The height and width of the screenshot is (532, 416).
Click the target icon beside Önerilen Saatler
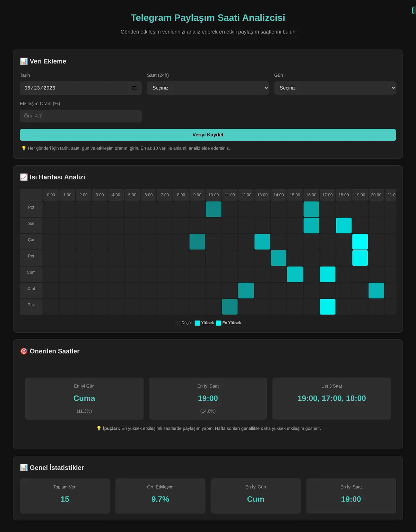coord(24,351)
